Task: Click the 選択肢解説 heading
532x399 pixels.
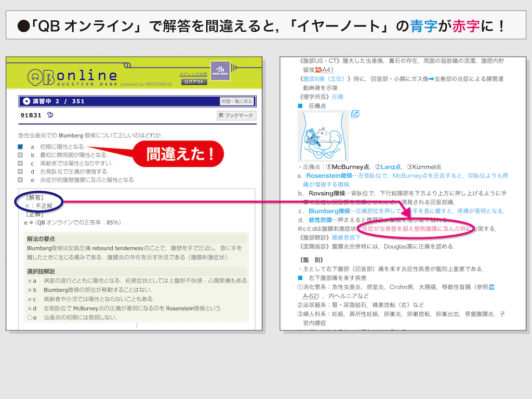Action: coord(41,271)
